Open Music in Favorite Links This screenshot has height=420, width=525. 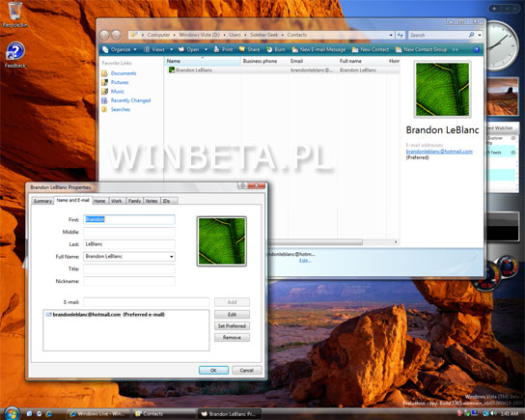[117, 92]
